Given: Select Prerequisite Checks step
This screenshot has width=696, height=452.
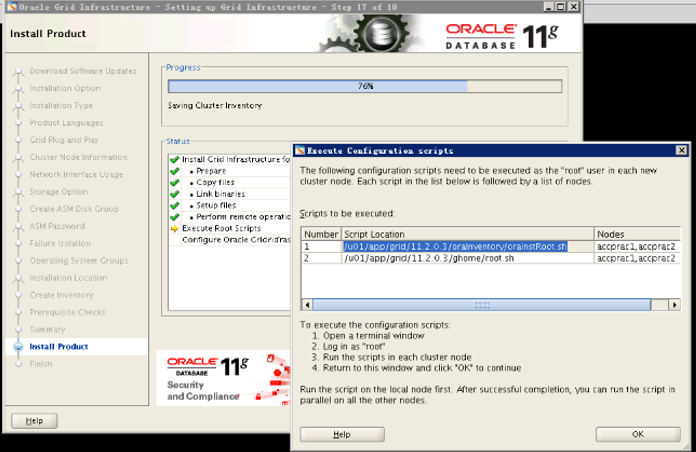Looking at the screenshot, I should click(67, 312).
